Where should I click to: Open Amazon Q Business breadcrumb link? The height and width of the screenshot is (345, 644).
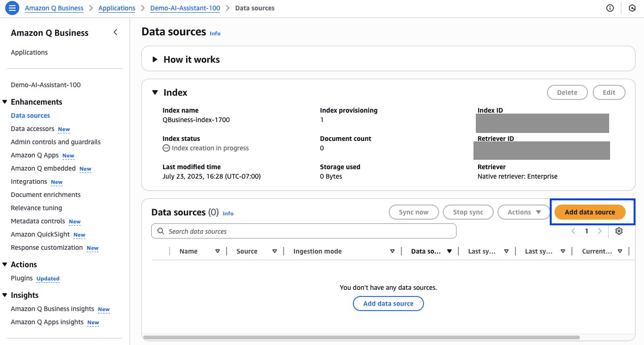pos(54,8)
